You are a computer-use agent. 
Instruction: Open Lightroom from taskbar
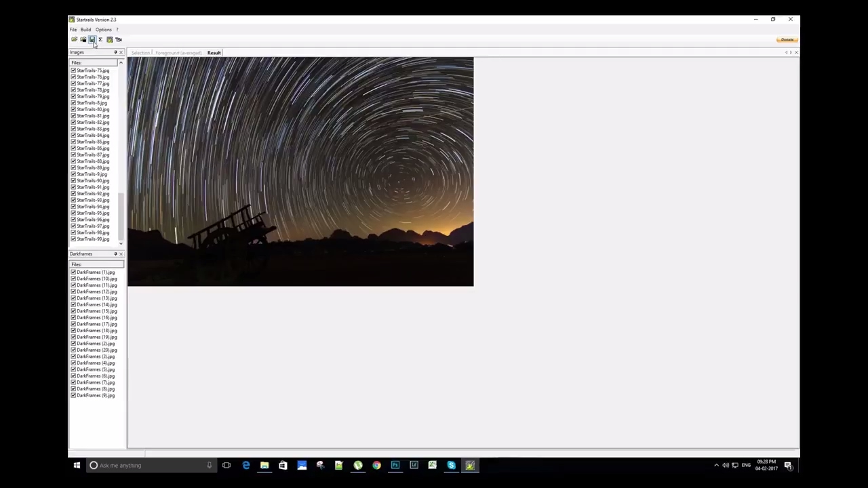point(414,466)
